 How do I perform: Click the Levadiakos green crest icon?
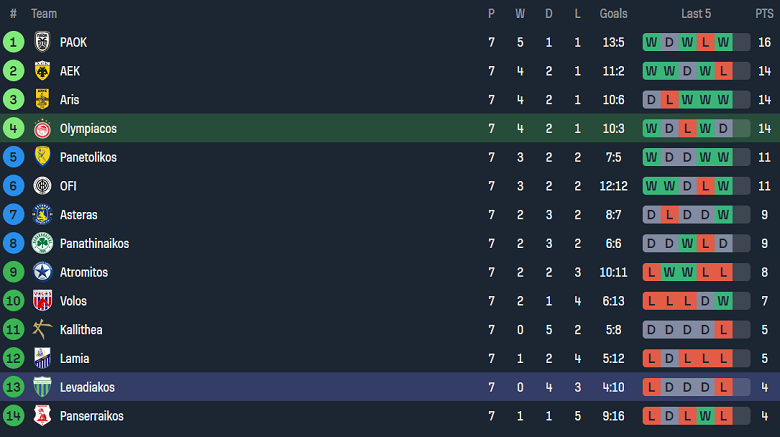(42, 387)
